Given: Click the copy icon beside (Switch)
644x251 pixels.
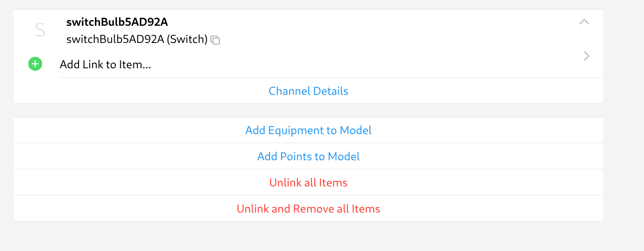Looking at the screenshot, I should tap(215, 40).
